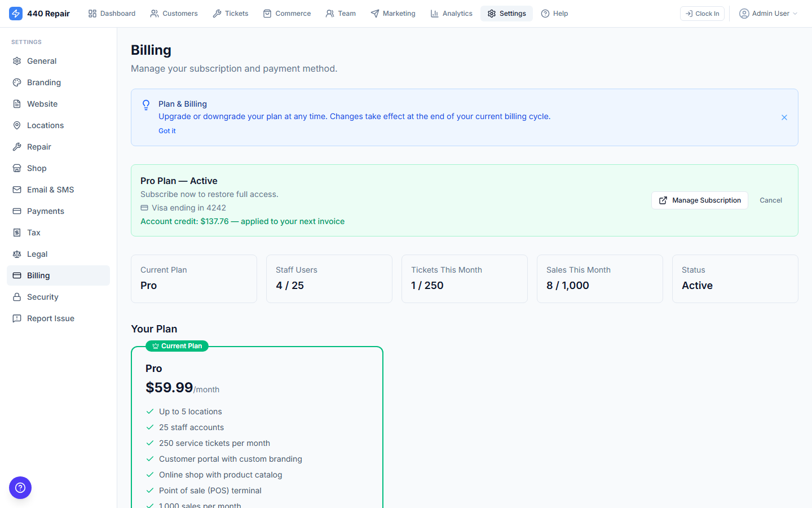Switch to the Analytics section

click(x=451, y=13)
